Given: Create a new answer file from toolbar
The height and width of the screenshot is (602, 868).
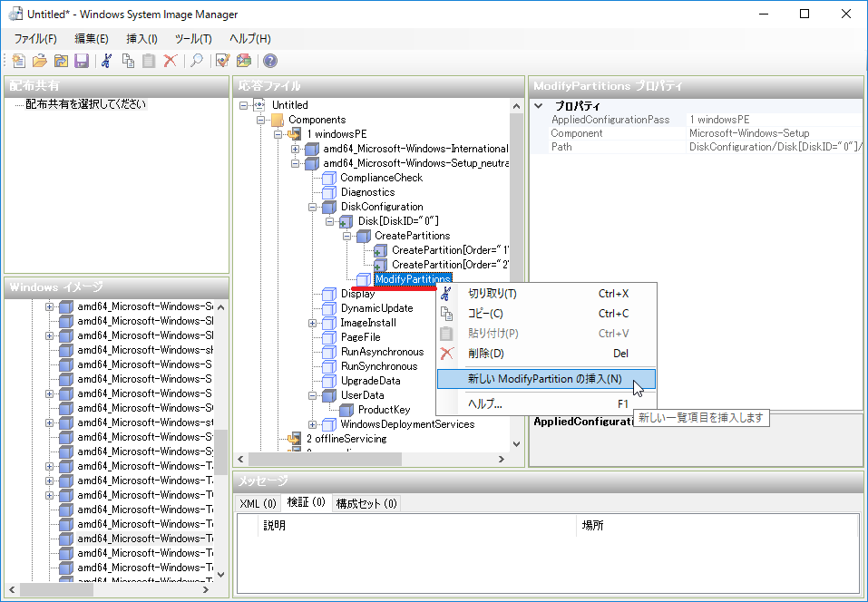Looking at the screenshot, I should pyautogui.click(x=19, y=61).
